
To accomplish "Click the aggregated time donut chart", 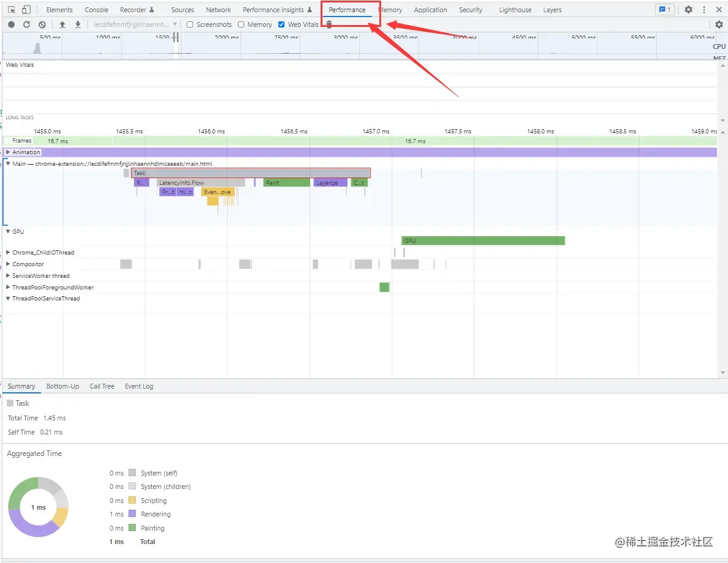I will (38, 507).
